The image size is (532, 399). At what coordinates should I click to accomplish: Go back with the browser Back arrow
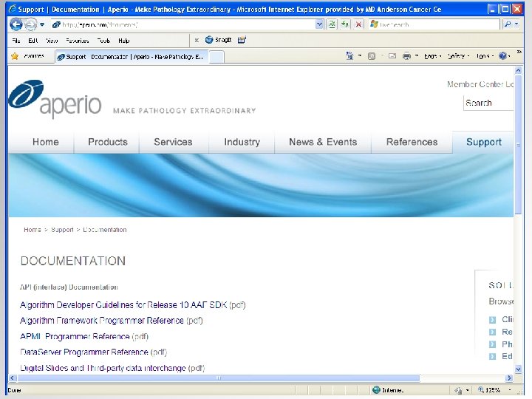coord(16,24)
